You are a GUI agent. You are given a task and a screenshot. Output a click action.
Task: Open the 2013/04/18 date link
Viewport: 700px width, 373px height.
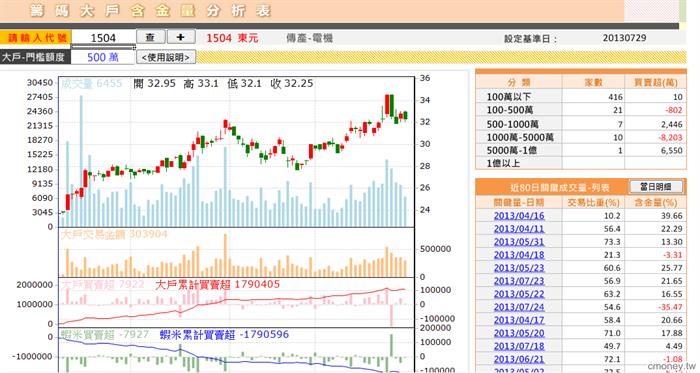(x=519, y=255)
